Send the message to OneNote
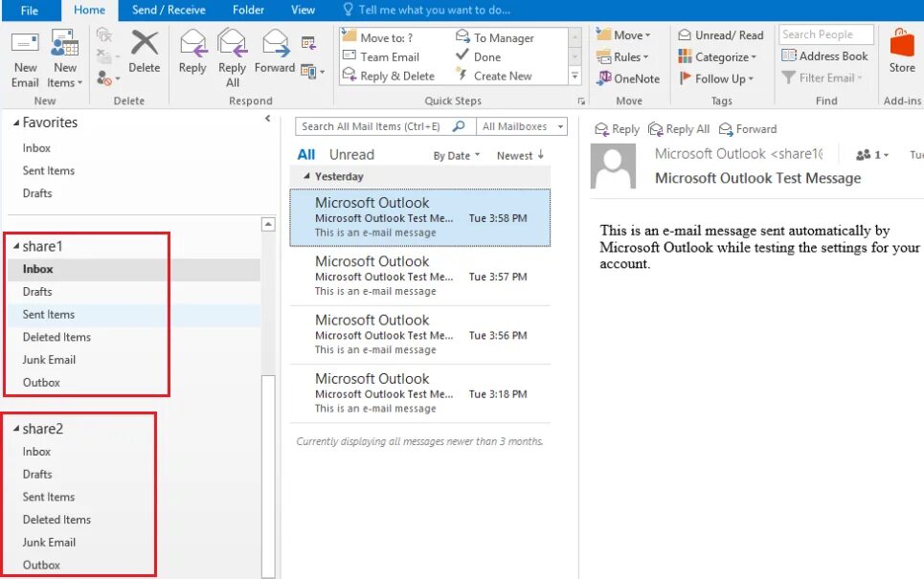 pos(628,78)
